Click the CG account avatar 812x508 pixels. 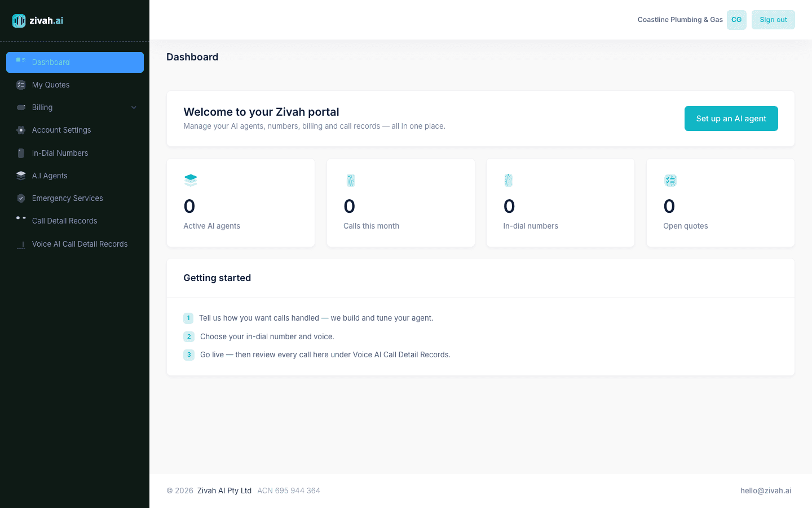pyautogui.click(x=736, y=20)
